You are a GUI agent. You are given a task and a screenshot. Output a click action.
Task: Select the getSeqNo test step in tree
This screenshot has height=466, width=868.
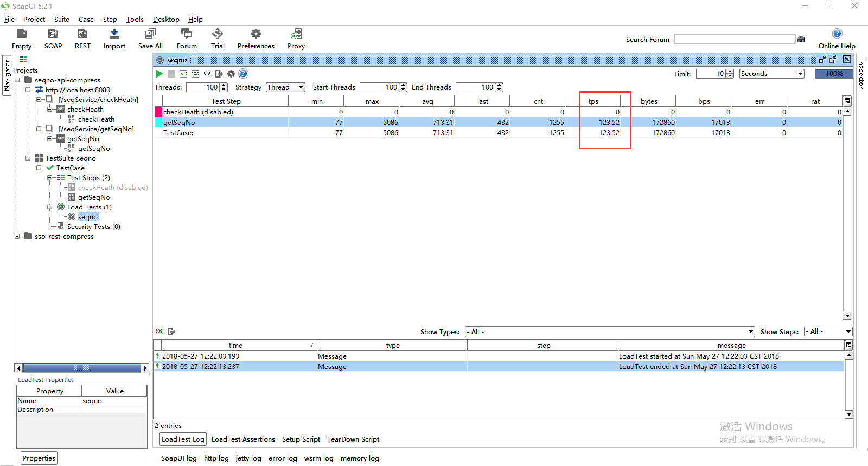pyautogui.click(x=94, y=197)
